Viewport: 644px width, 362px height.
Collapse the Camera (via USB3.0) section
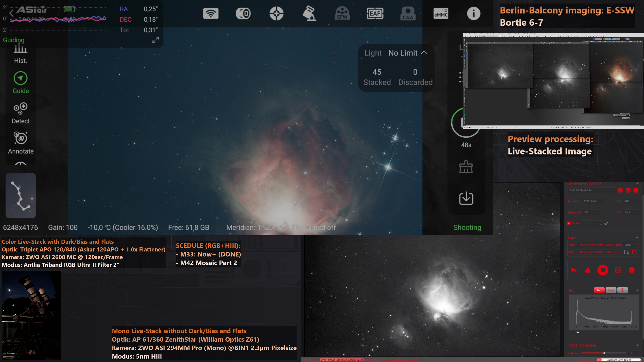637,183
